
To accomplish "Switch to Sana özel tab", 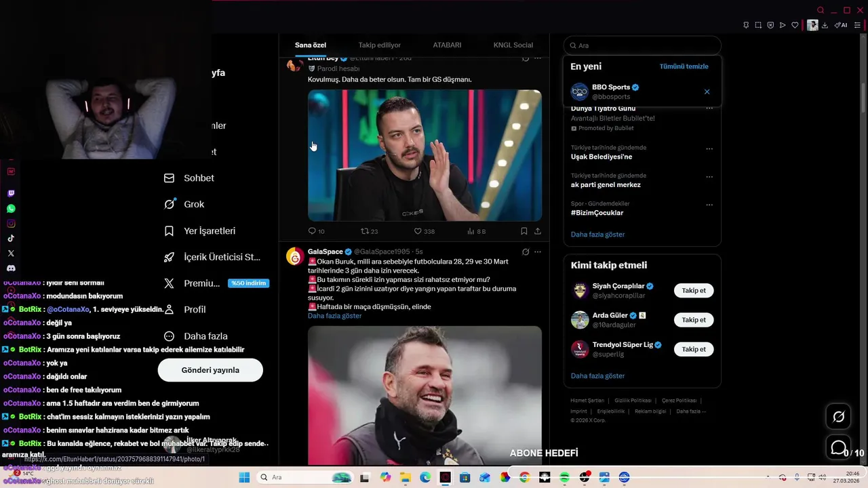I will pyautogui.click(x=311, y=45).
